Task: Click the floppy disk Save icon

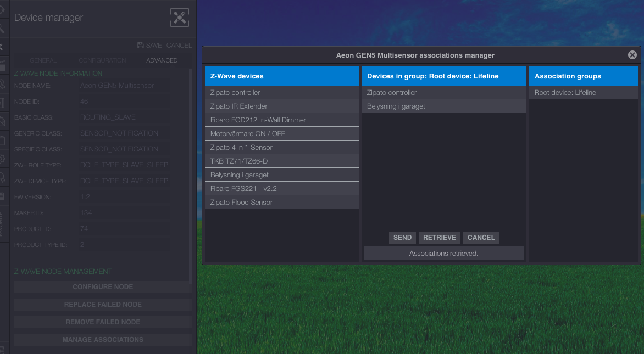Action: pyautogui.click(x=141, y=45)
